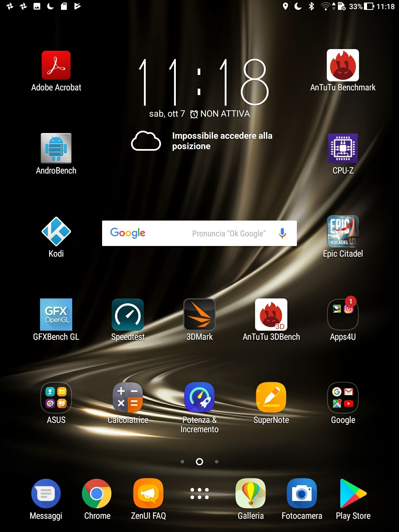Launch AnTuTu 3DBench app
399x532 pixels.
(x=271, y=314)
